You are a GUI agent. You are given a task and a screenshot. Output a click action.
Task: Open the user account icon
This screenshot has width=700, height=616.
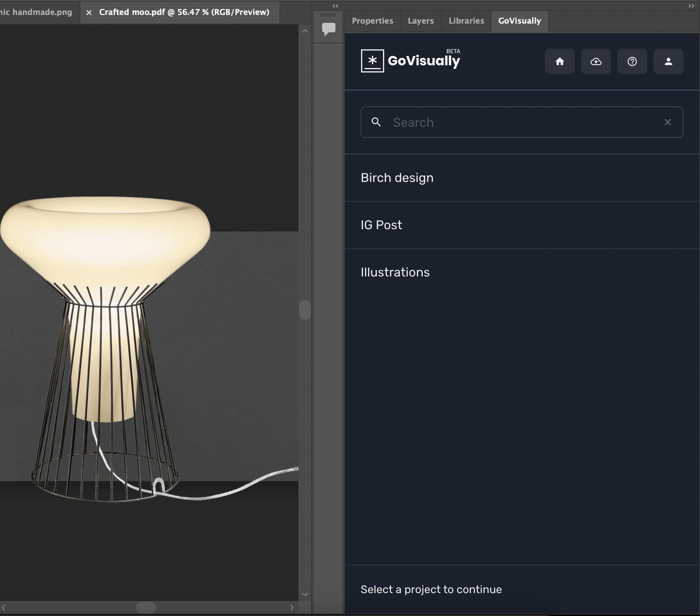pos(668,61)
